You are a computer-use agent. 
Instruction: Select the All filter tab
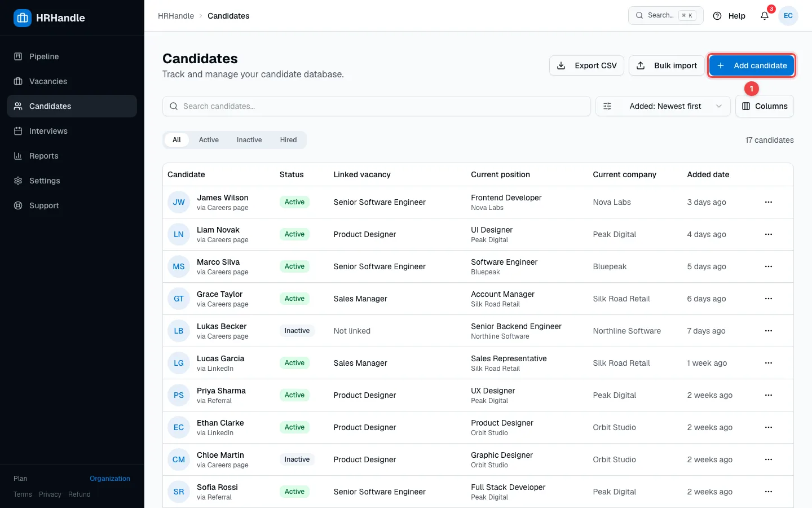pyautogui.click(x=176, y=140)
